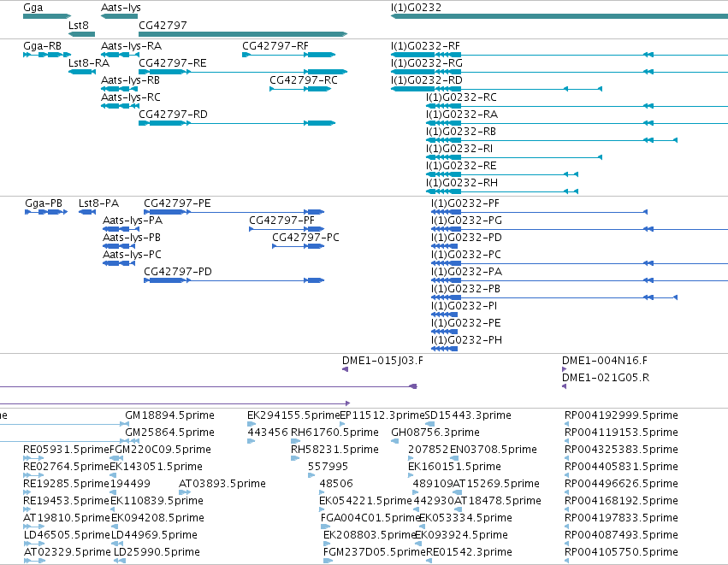The image size is (728, 565).
Task: Click the l(1)G0232 gene feature bar
Action: [x=559, y=16]
